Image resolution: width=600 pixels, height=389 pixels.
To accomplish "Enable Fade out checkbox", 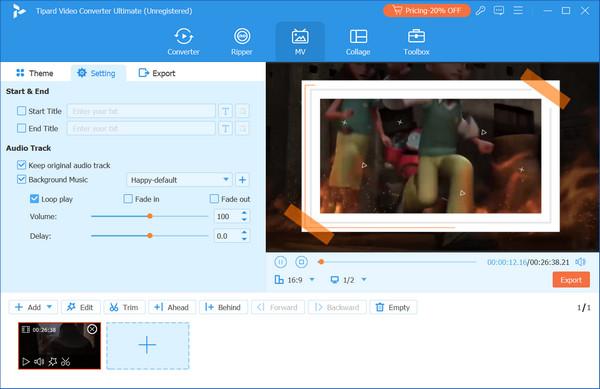I will 214,199.
